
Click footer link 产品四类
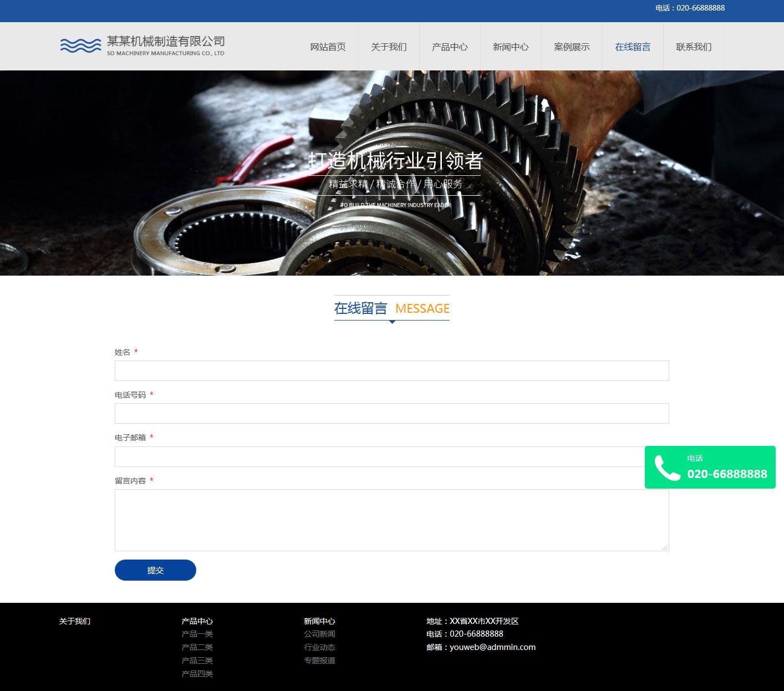197,674
